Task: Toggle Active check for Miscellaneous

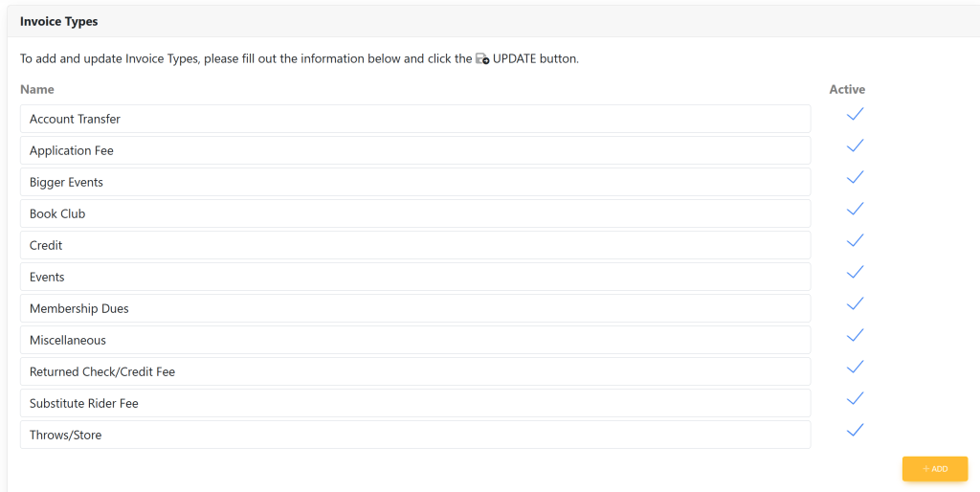Action: (855, 336)
